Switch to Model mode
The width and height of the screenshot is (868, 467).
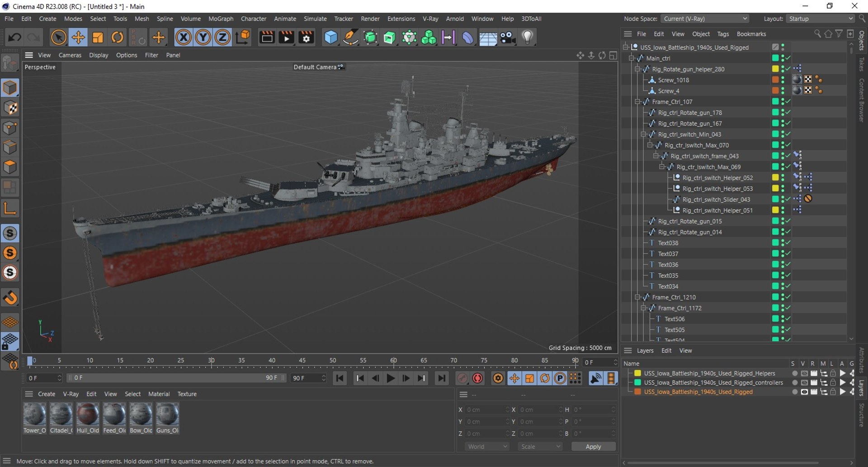coord(10,88)
